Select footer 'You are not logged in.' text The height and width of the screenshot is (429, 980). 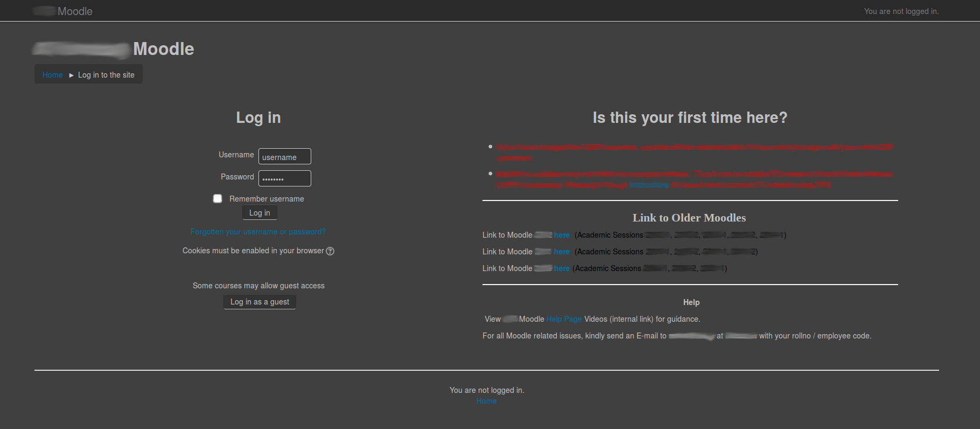coord(487,390)
